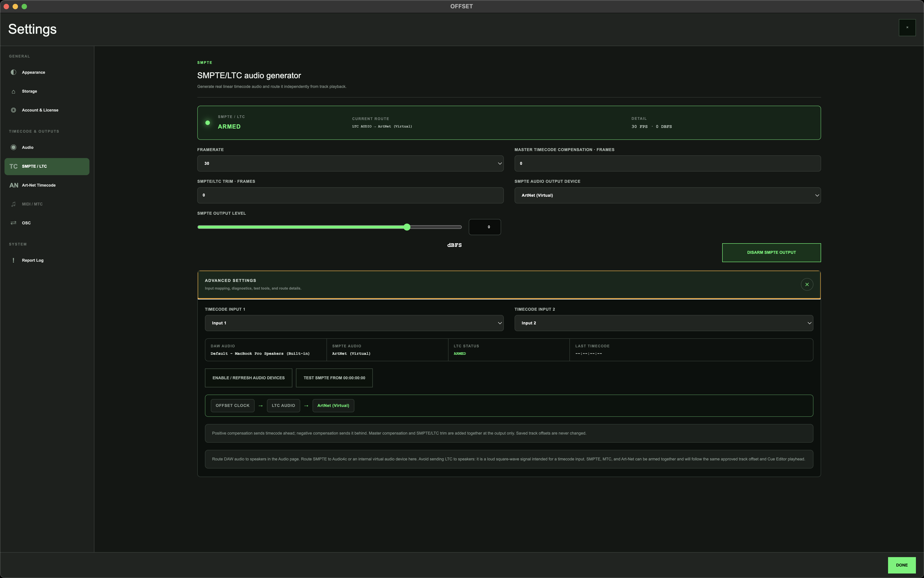924x578 pixels.
Task: Open the Framerate dropdown showing 30
Action: click(x=350, y=164)
